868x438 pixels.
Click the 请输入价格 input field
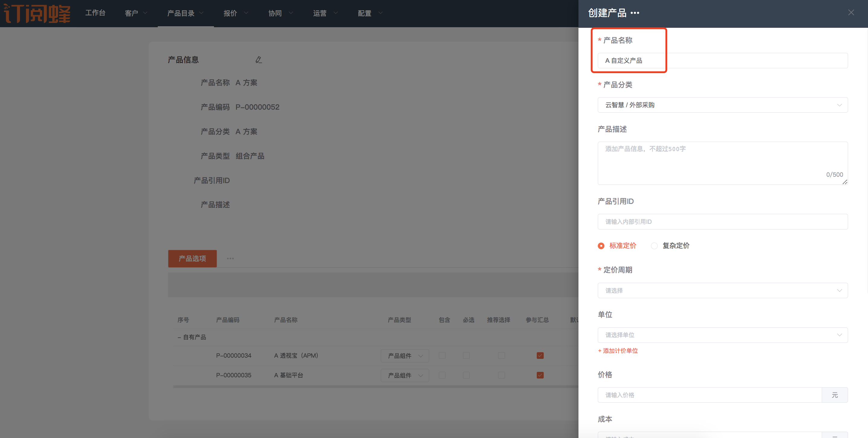pos(709,395)
